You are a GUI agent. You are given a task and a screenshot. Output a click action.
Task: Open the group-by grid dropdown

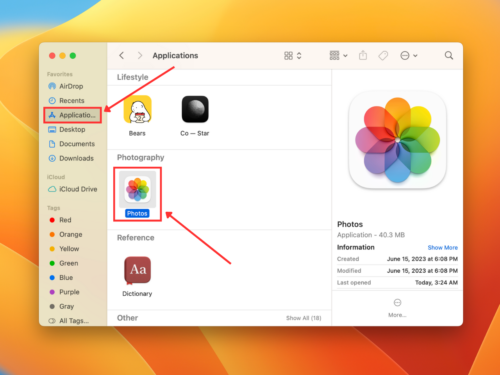(338, 55)
